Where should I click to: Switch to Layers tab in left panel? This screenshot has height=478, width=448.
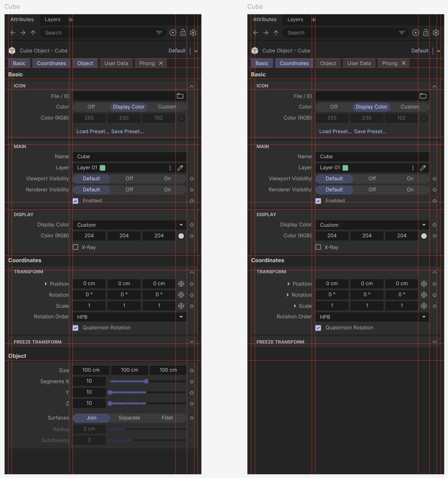tap(53, 19)
